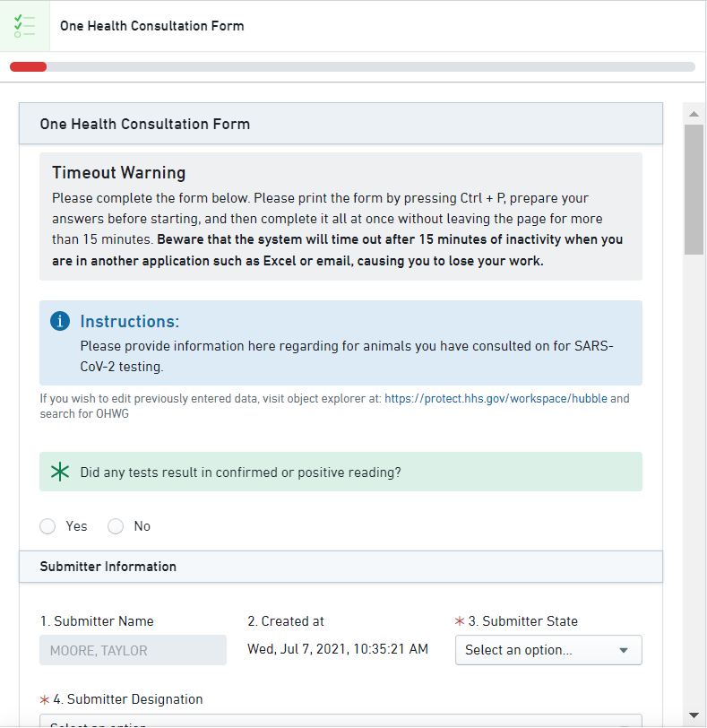Click the Created at timestamp value
Image resolution: width=707 pixels, height=728 pixels.
click(x=338, y=648)
